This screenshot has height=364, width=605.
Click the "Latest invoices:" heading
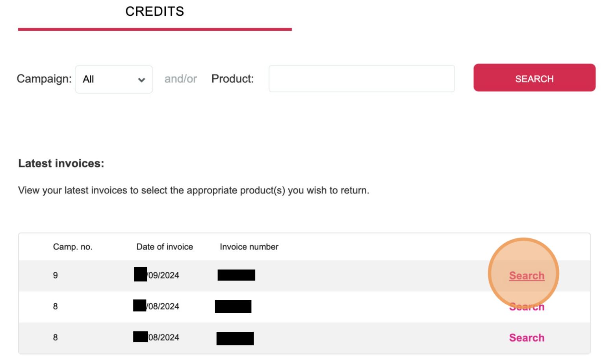61,163
